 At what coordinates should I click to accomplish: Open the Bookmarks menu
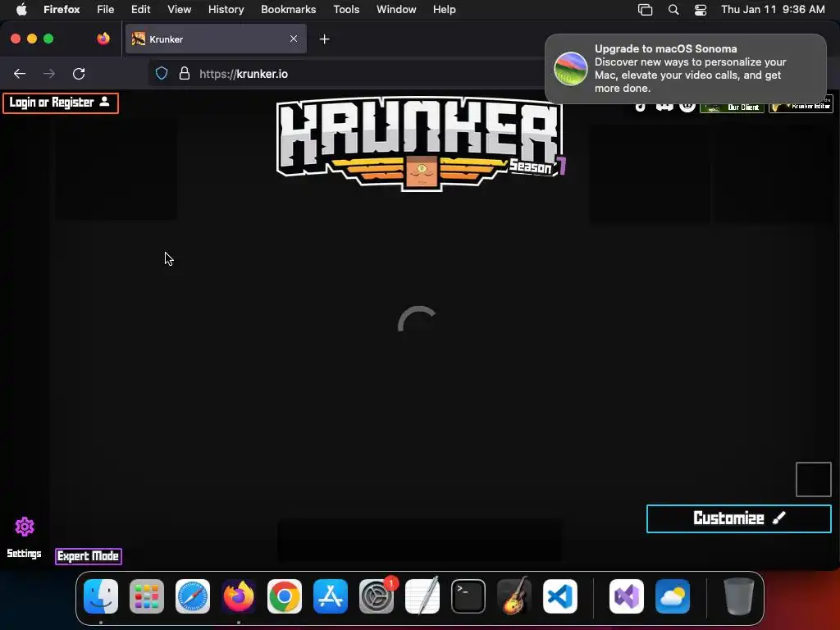[288, 10]
